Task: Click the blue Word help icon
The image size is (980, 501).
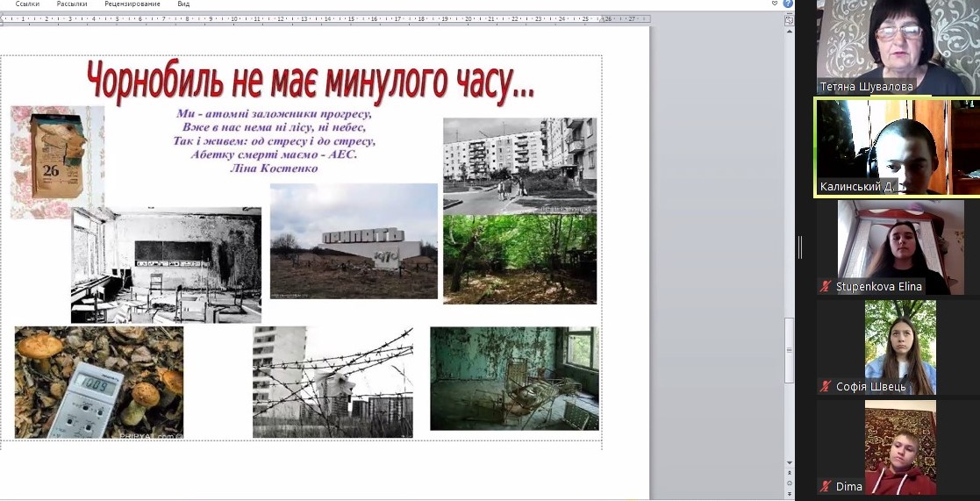Action: coord(788,4)
